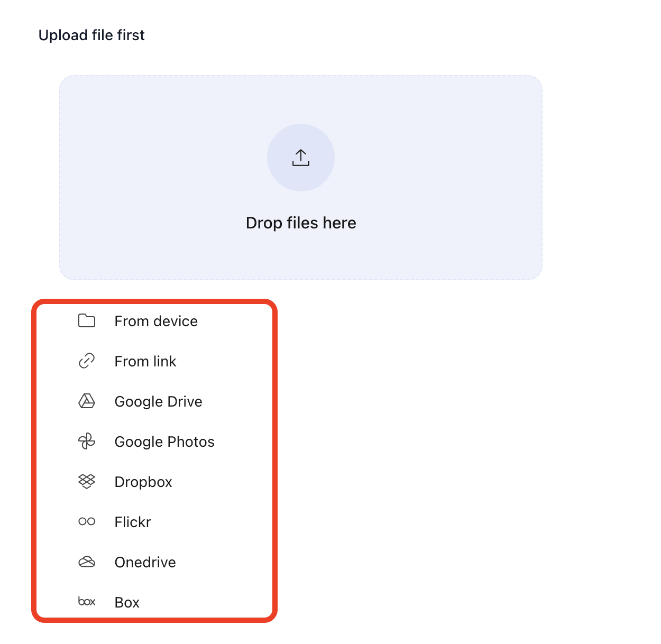Click the OneDrive cloud icon

[86, 562]
